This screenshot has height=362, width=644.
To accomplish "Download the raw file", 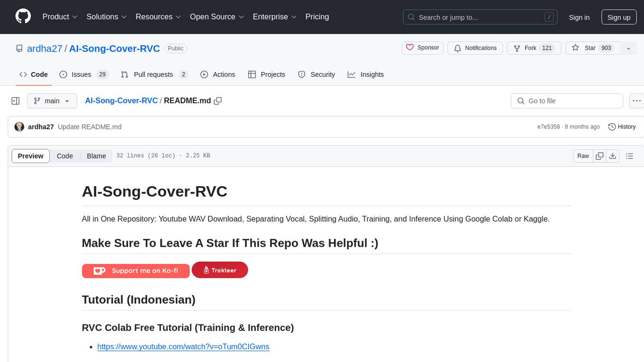I will 613,156.
